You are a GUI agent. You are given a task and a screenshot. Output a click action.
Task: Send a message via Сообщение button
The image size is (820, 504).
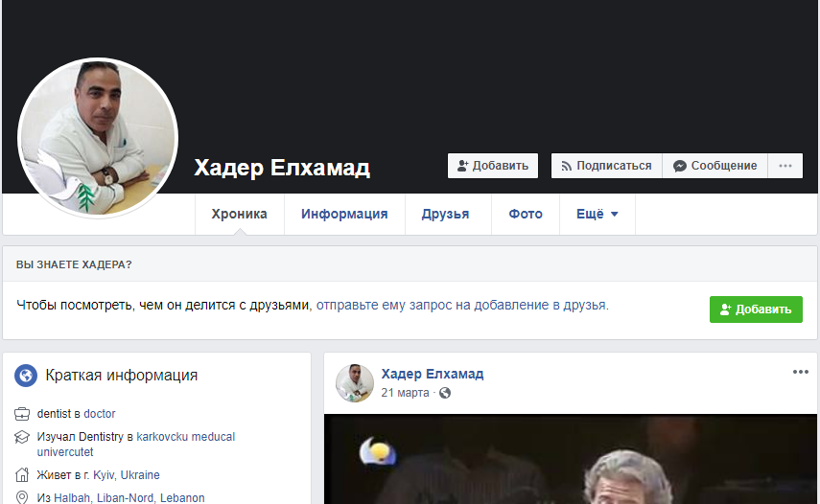tap(715, 166)
